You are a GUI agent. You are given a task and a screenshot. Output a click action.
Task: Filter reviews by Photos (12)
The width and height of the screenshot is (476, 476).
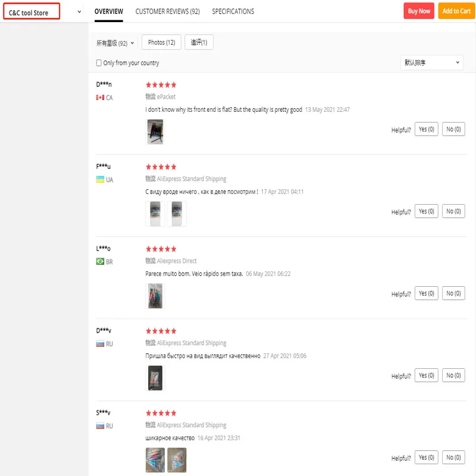(x=161, y=42)
